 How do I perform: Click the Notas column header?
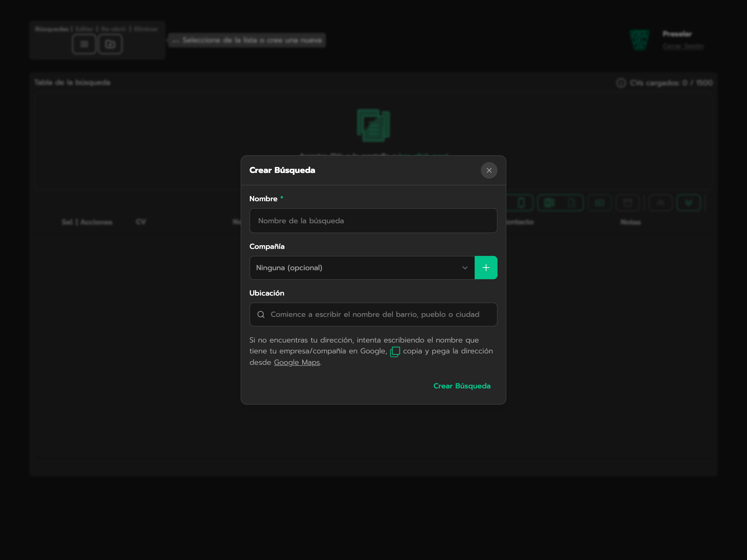[630, 222]
